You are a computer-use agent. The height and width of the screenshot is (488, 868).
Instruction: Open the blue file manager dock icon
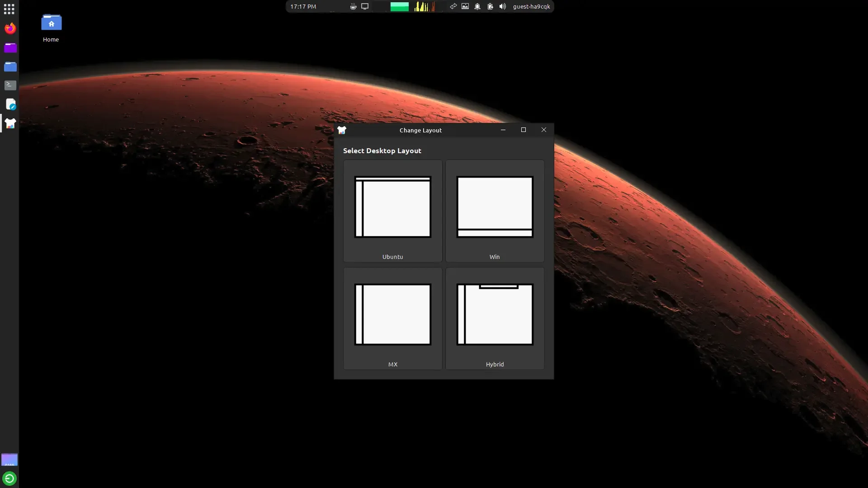point(10,67)
